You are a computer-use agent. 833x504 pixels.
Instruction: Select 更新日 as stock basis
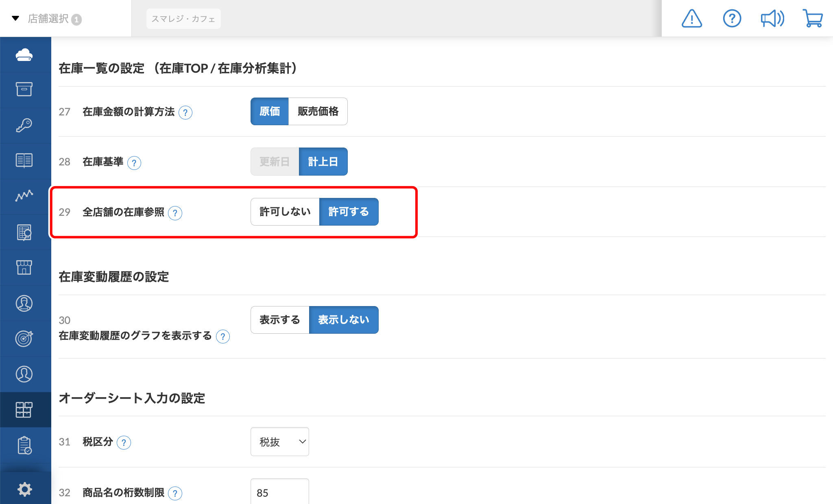(275, 162)
